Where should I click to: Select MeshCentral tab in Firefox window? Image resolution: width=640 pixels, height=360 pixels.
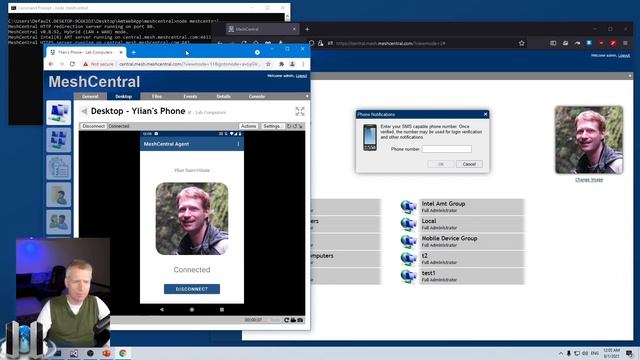coord(262,29)
